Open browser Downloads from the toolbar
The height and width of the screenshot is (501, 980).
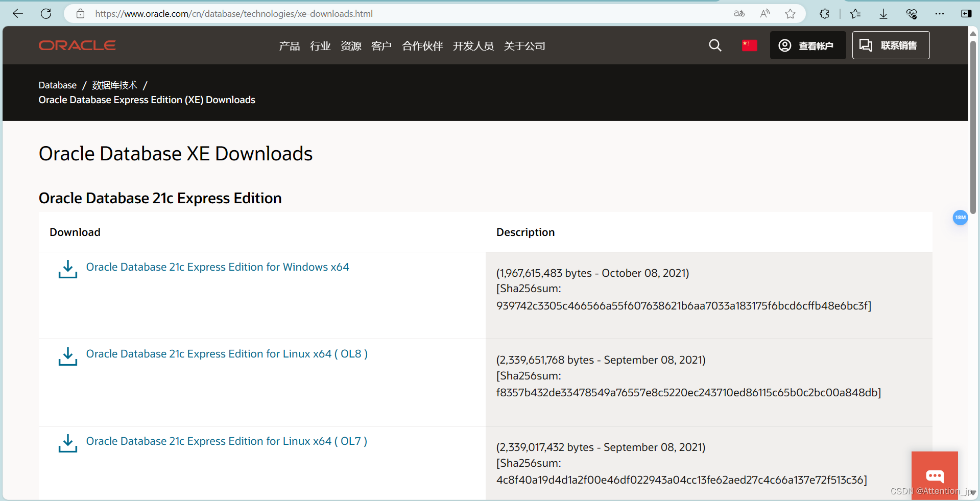pyautogui.click(x=883, y=14)
